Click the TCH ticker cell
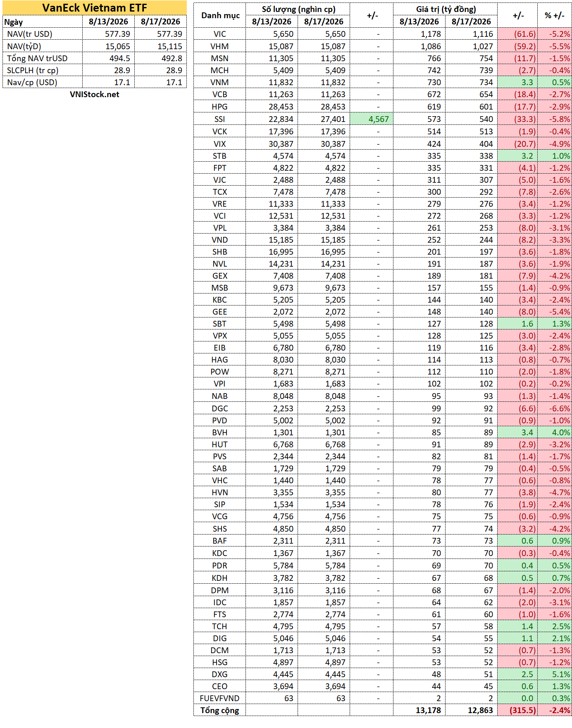 220,626
